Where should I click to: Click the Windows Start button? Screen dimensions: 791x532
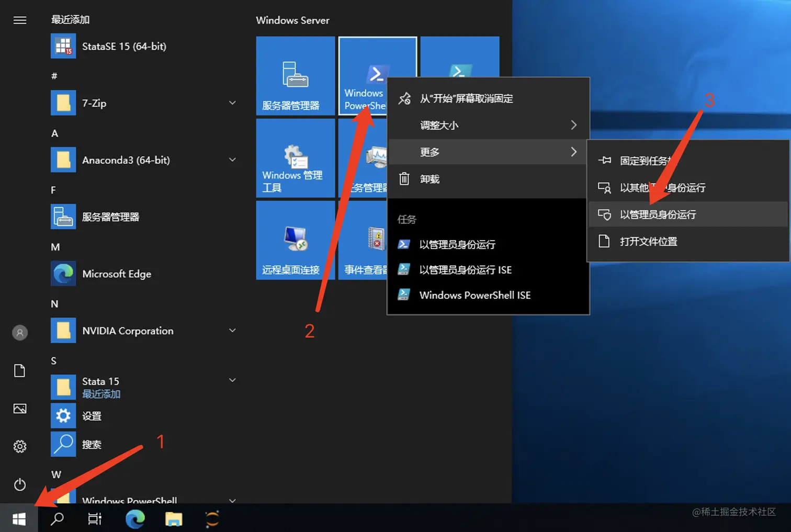(x=19, y=518)
